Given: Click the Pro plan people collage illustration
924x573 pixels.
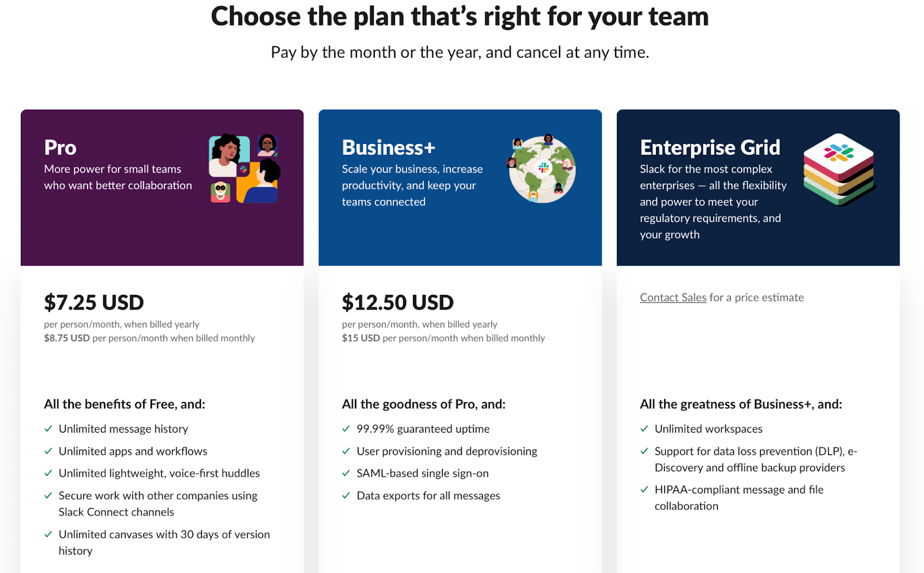Looking at the screenshot, I should coord(244,169).
